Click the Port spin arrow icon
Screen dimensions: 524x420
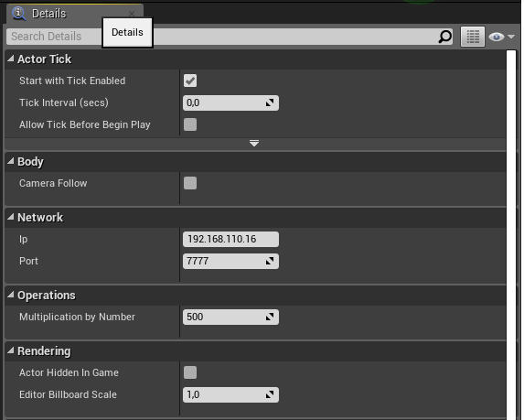tap(270, 261)
